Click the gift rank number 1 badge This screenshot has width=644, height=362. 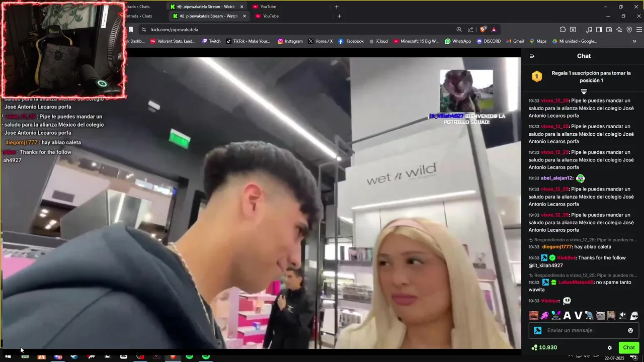(x=537, y=76)
